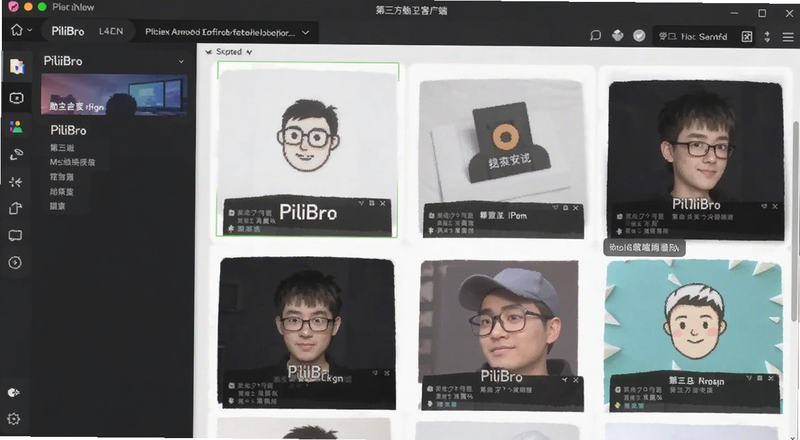
Task: Open the settings gear in the left sidebar
Action: [14, 419]
